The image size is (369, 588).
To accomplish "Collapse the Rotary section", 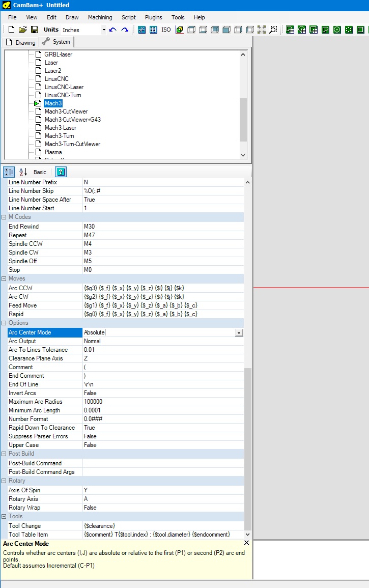I will point(4,481).
